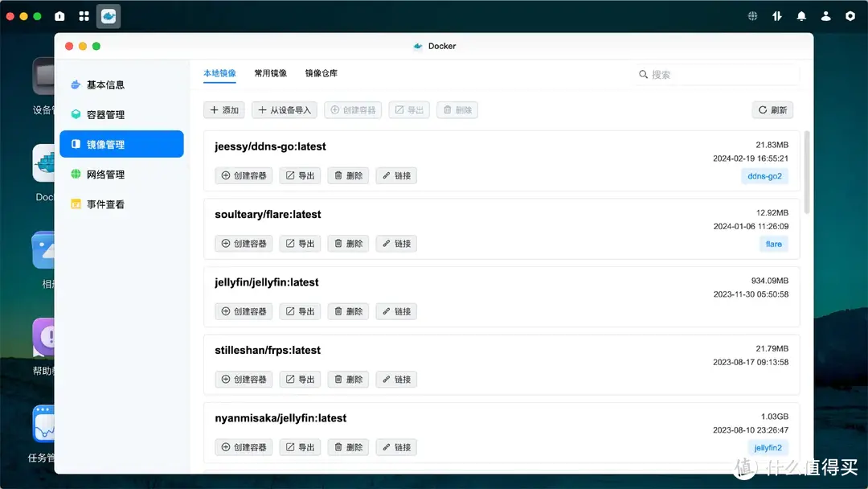Click the 添加 button in toolbar
Screen dimensions: 868x489
point(224,110)
